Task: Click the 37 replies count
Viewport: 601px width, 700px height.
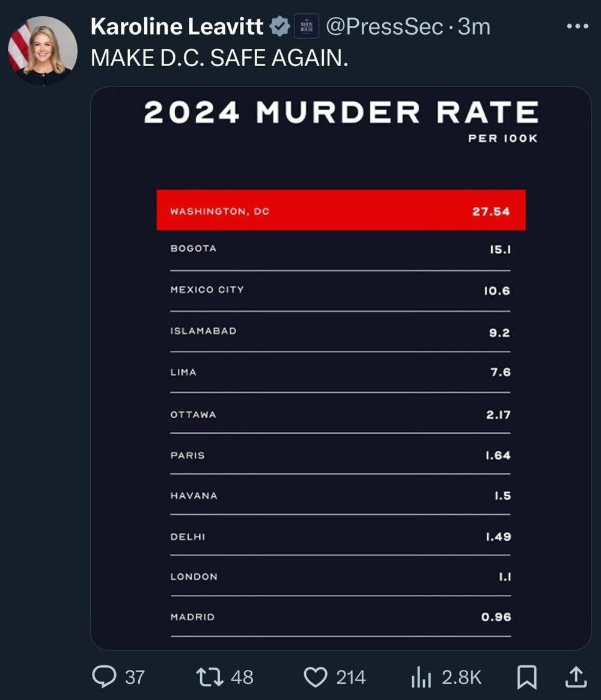Action: click(135, 677)
